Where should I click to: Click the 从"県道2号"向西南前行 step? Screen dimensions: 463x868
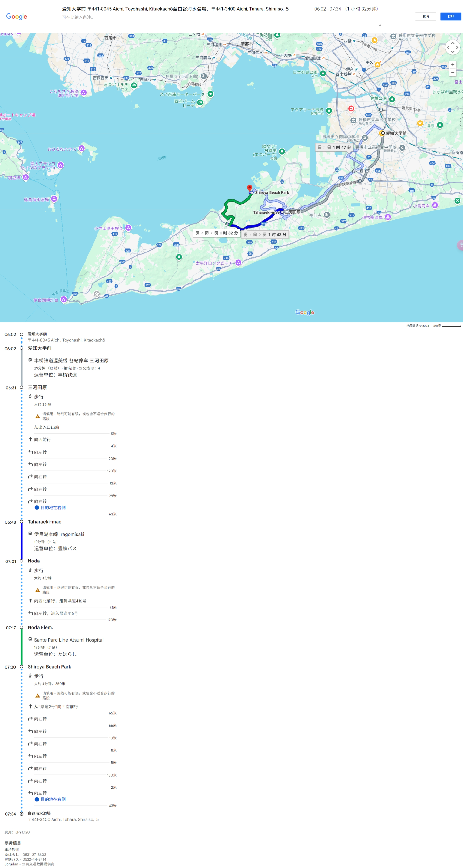tap(56, 707)
